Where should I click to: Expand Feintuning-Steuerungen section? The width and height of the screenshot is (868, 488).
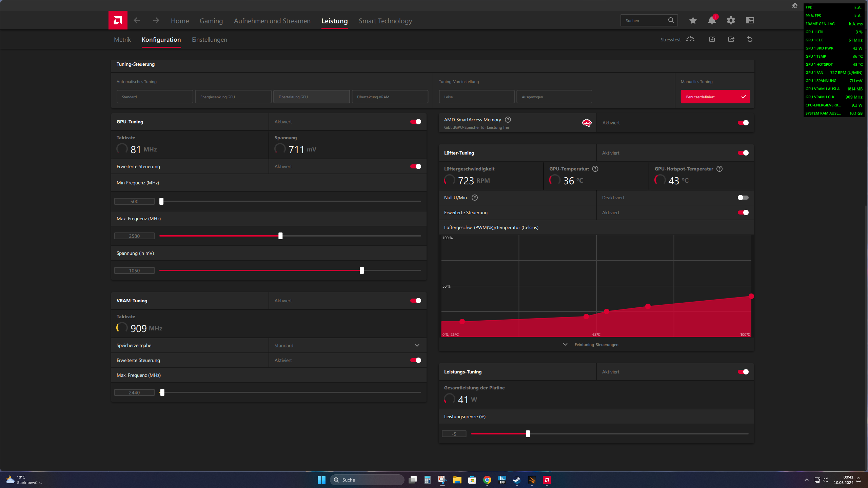[x=596, y=345]
